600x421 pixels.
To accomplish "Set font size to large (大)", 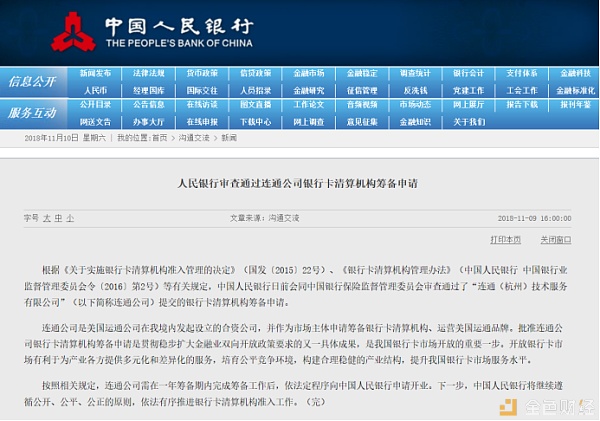I will [x=47, y=218].
